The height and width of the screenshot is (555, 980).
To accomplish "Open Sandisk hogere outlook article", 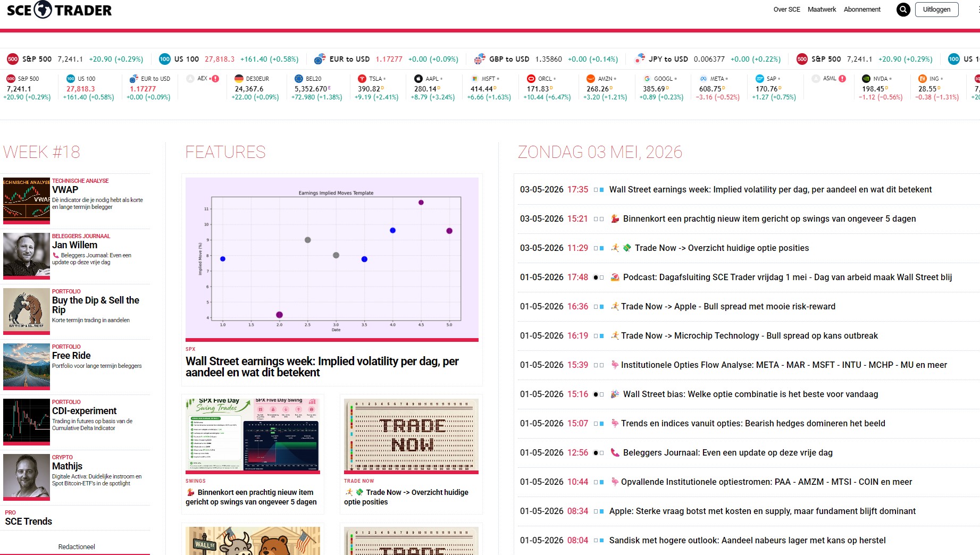I will point(749,541).
